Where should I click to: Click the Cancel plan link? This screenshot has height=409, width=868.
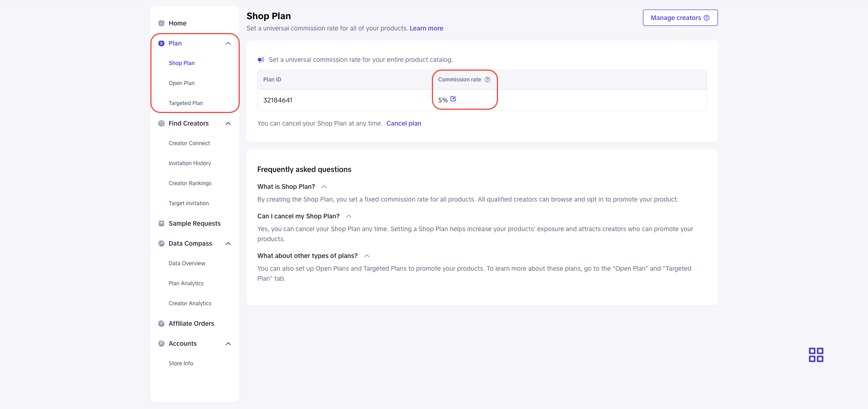click(x=404, y=123)
